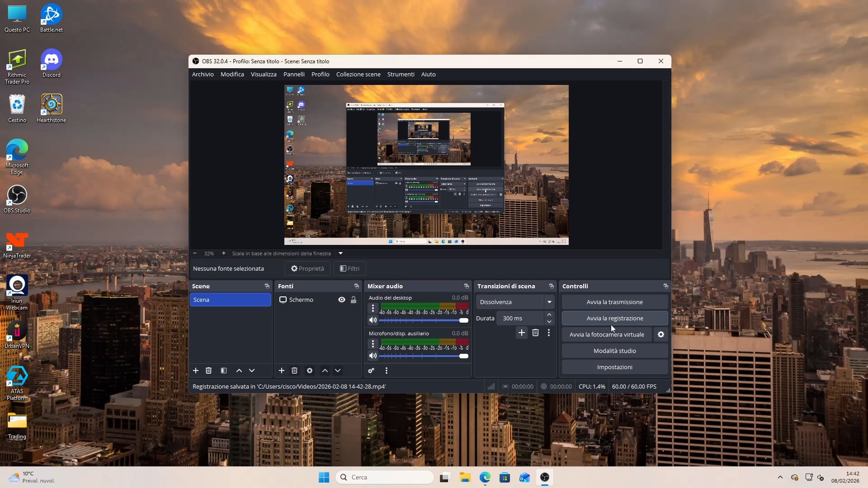Hide the Schermo source via eye icon
This screenshot has width=868, height=488.
tap(342, 300)
